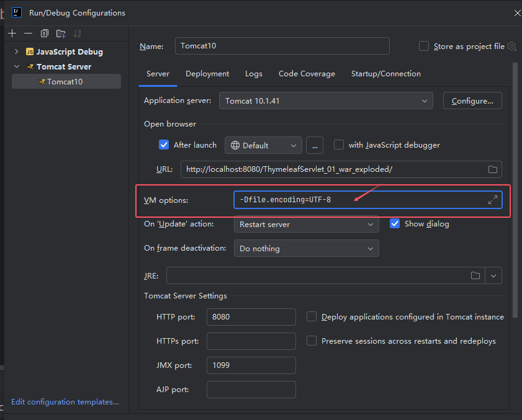The image size is (522, 420).
Task: Click the 'VM options:' label
Action: coord(166,200)
